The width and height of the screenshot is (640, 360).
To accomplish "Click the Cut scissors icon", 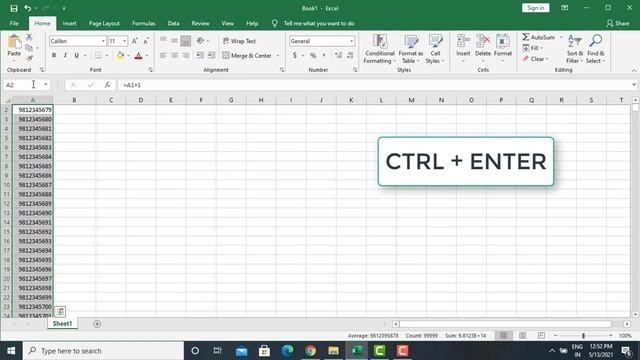I will click(29, 37).
